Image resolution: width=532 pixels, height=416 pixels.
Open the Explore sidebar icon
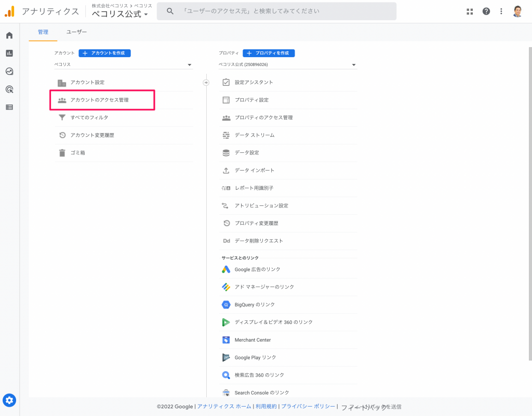[9, 71]
